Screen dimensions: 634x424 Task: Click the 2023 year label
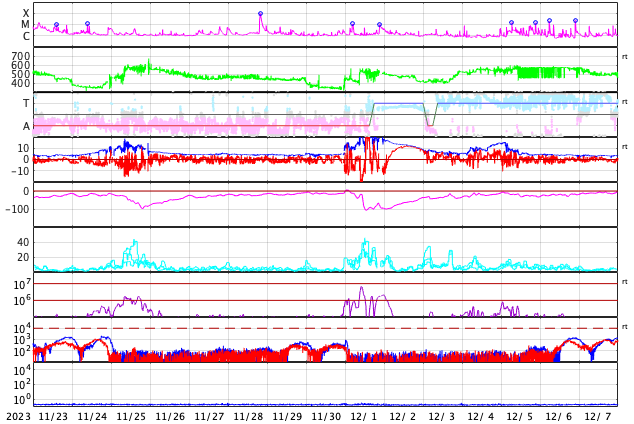pyautogui.click(x=17, y=416)
